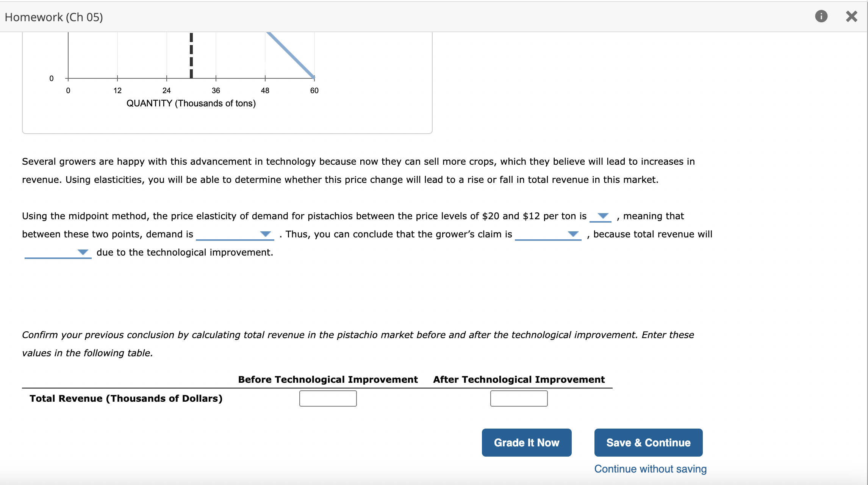This screenshot has width=868, height=485.
Task: Click the Grade It Now button
Action: tap(526, 442)
